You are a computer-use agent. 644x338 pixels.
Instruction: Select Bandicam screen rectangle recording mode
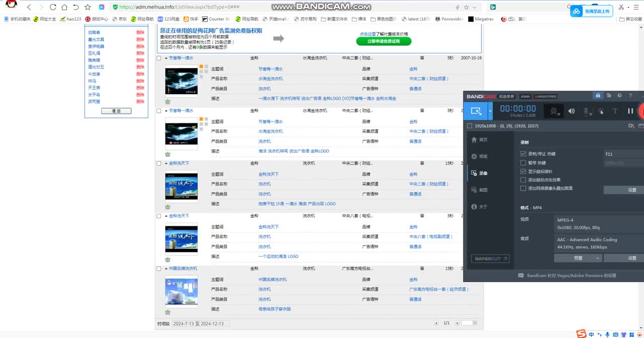click(x=475, y=111)
